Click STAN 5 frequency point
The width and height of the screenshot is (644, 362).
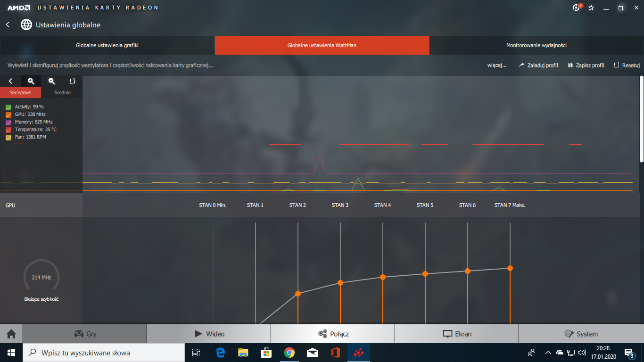point(425,274)
